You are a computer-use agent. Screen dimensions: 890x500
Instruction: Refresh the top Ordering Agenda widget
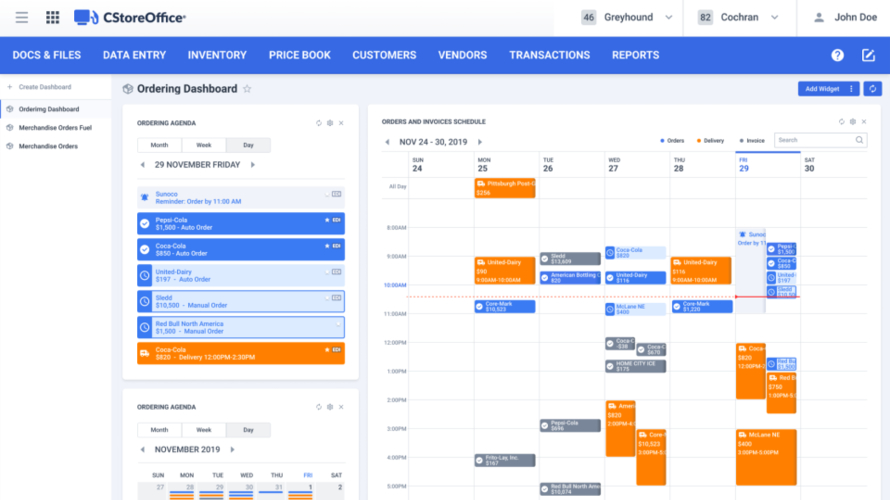pos(318,123)
